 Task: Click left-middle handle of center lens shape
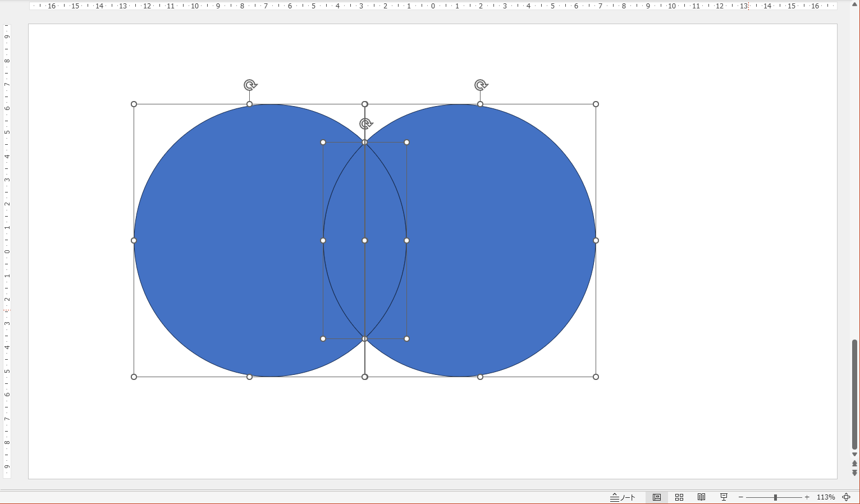[x=323, y=240]
